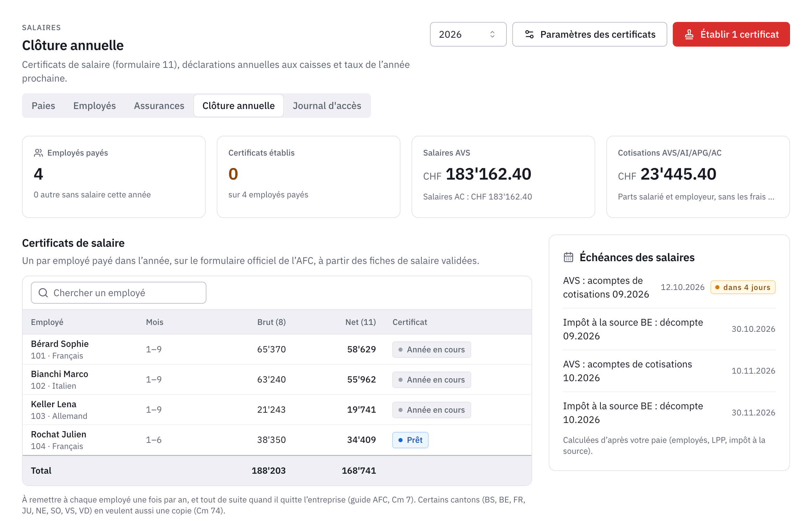
Task: Open the Journal d'accès tab
Action: (327, 106)
